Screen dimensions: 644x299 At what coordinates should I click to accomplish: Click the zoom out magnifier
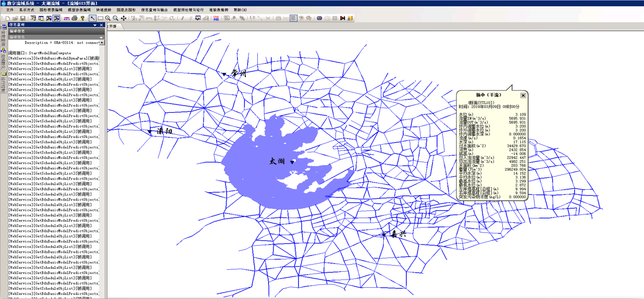(116, 18)
